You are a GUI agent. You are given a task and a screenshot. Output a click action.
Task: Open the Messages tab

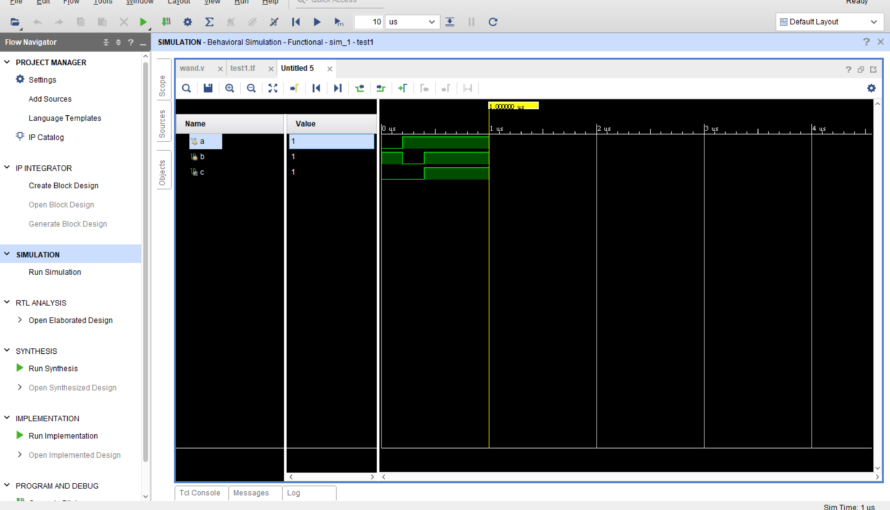tap(251, 493)
